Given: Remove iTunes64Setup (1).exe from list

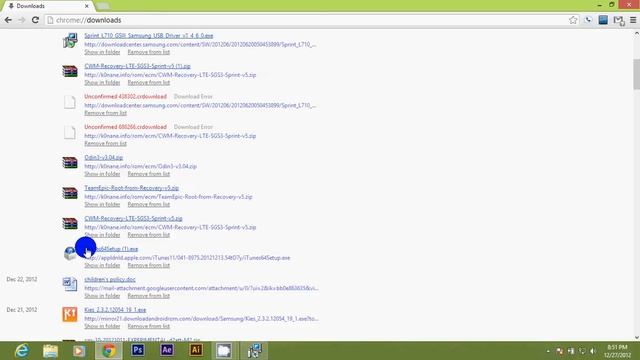Looking at the screenshot, I should tap(149, 265).
